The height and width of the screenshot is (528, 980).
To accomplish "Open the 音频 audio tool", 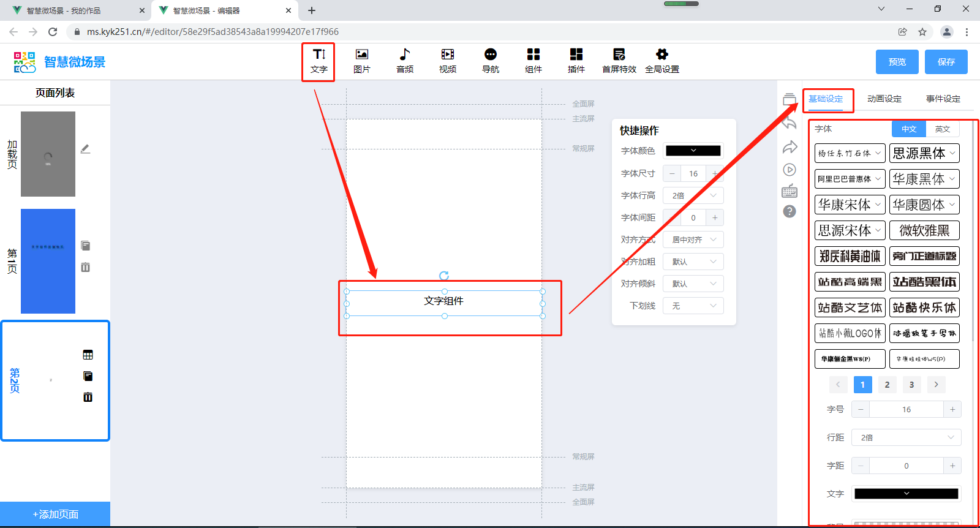I will [x=404, y=61].
